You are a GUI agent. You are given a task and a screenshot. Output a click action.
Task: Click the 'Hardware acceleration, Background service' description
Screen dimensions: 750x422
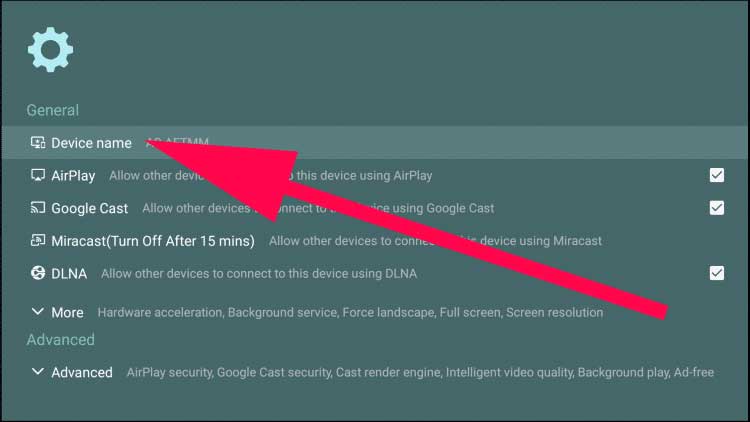click(350, 312)
